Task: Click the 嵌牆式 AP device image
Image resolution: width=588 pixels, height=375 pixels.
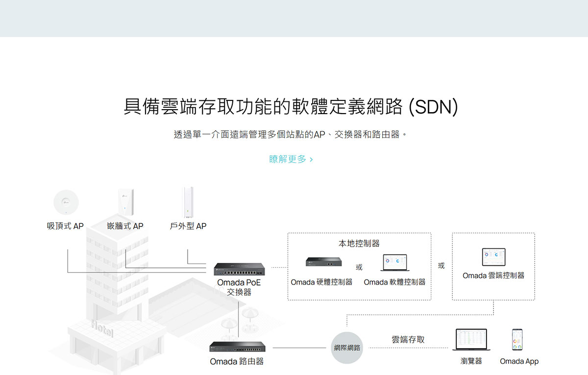Action: [x=125, y=201]
